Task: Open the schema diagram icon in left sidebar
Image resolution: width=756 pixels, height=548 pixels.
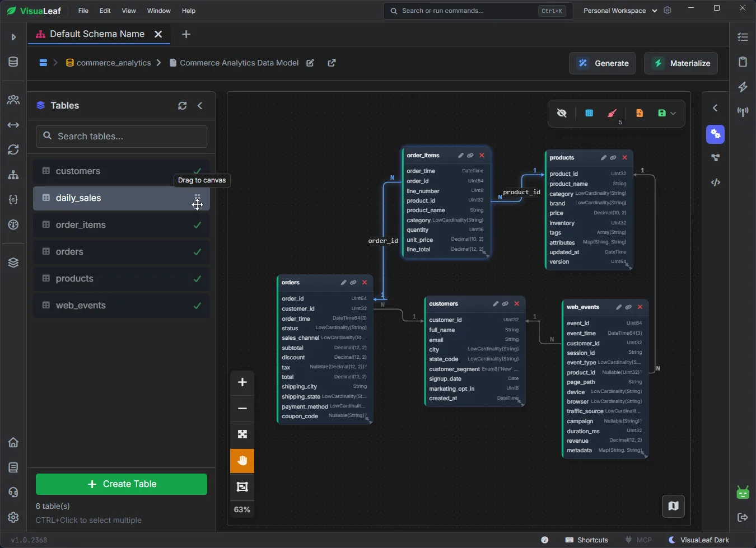Action: 13,175
